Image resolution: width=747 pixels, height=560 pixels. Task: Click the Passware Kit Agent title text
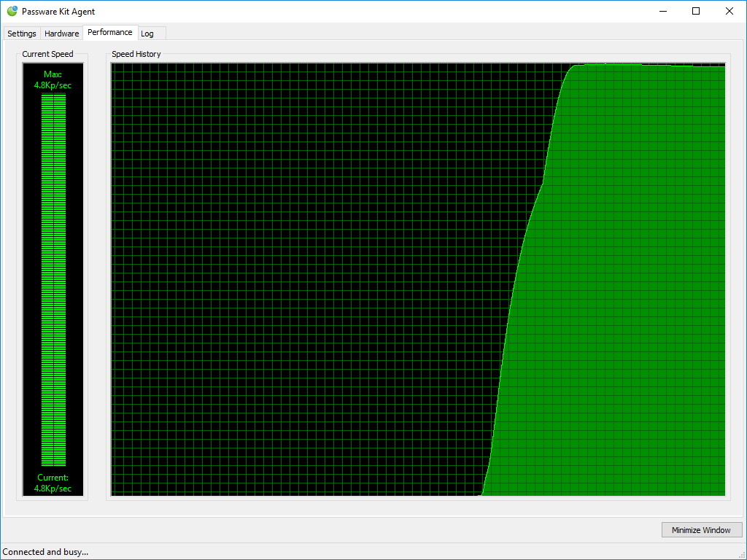tap(58, 12)
